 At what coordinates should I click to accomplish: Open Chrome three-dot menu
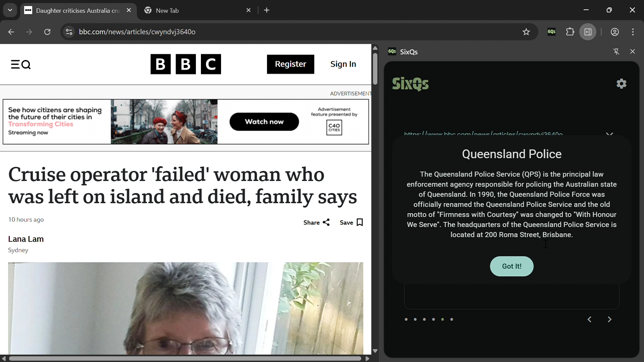coord(633,32)
